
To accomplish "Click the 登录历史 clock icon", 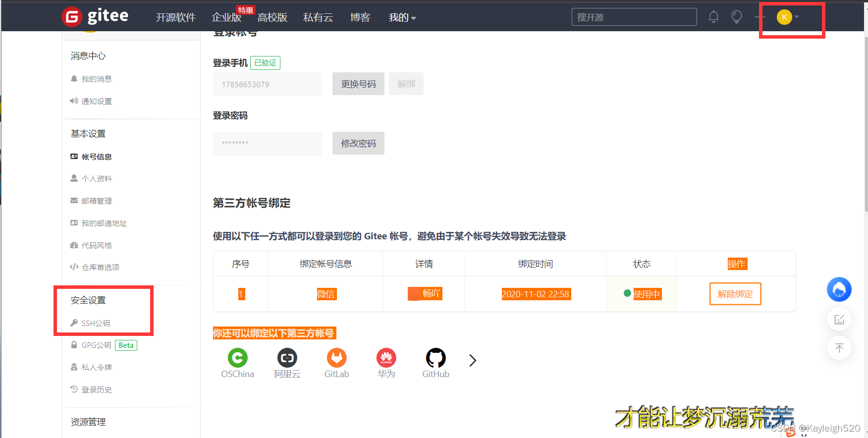I will [74, 389].
